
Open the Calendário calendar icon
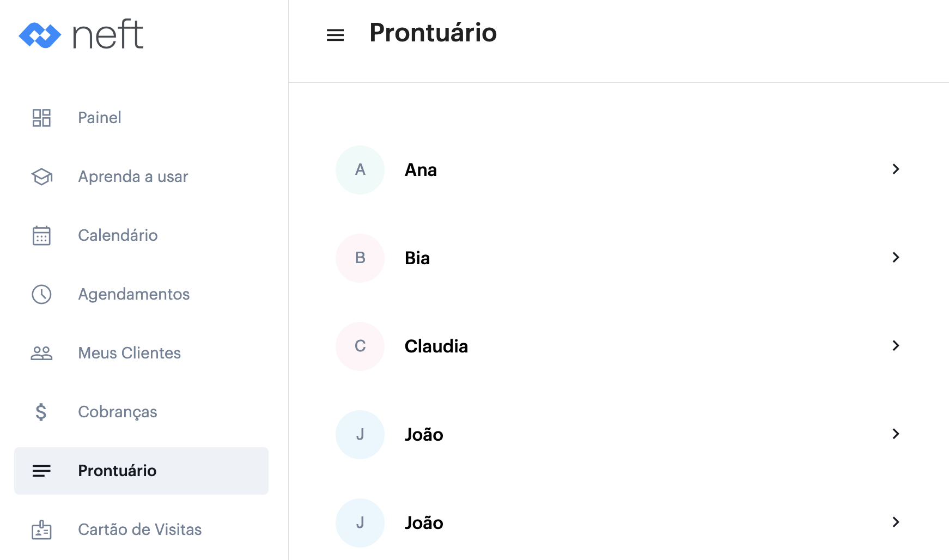pyautogui.click(x=41, y=235)
